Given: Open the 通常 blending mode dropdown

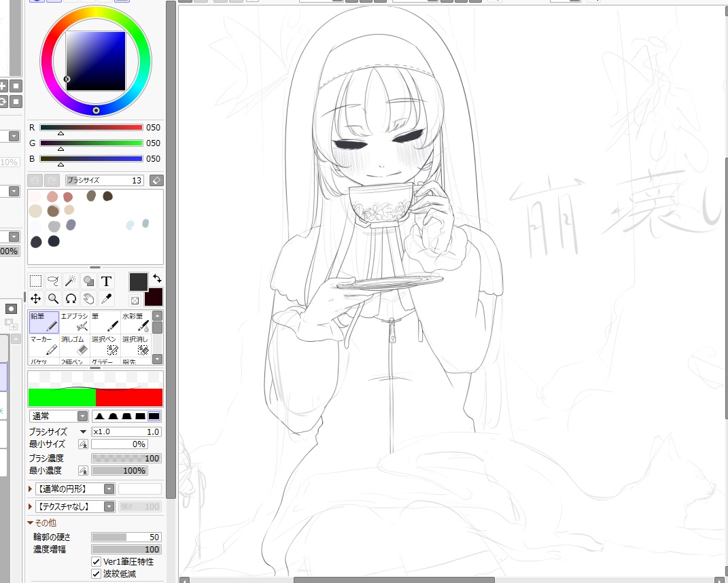Looking at the screenshot, I should (x=83, y=416).
